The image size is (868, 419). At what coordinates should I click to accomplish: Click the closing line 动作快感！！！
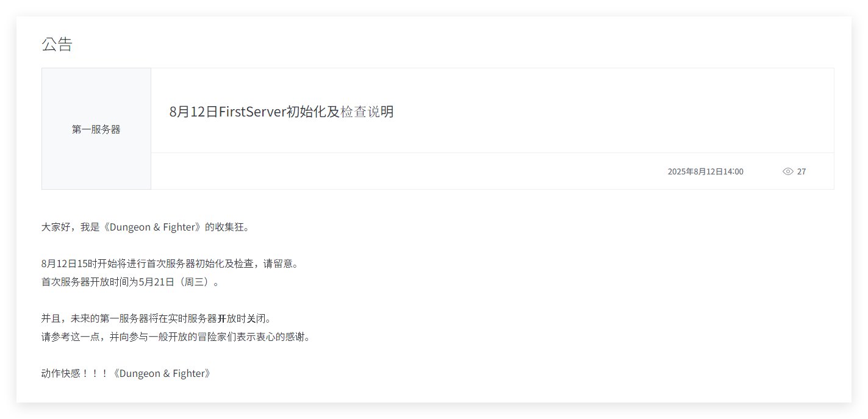pyautogui.click(x=126, y=373)
